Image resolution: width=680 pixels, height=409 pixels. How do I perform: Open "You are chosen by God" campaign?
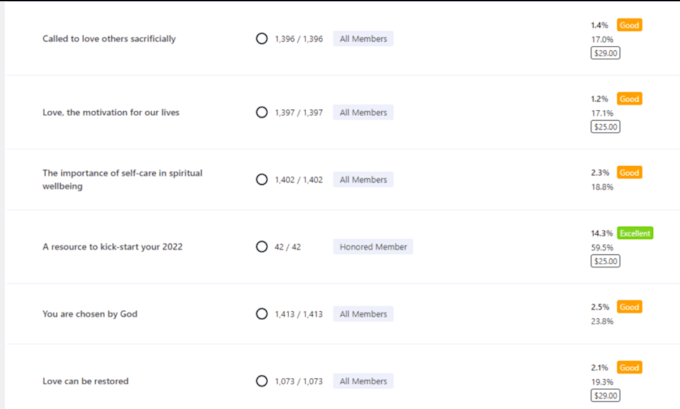[90, 314]
